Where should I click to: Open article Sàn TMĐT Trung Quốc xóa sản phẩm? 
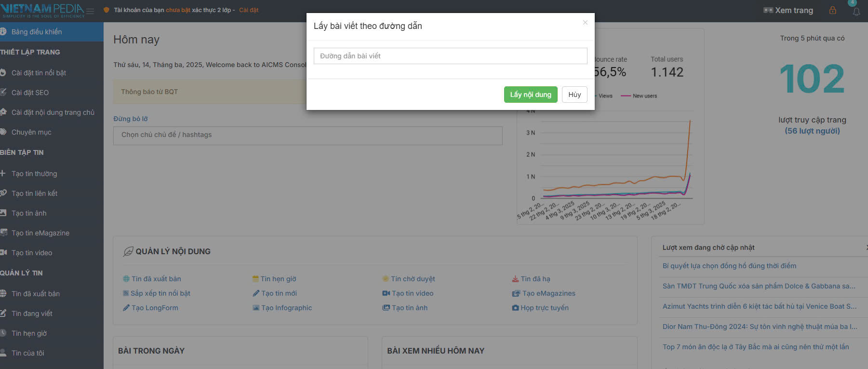point(759,286)
